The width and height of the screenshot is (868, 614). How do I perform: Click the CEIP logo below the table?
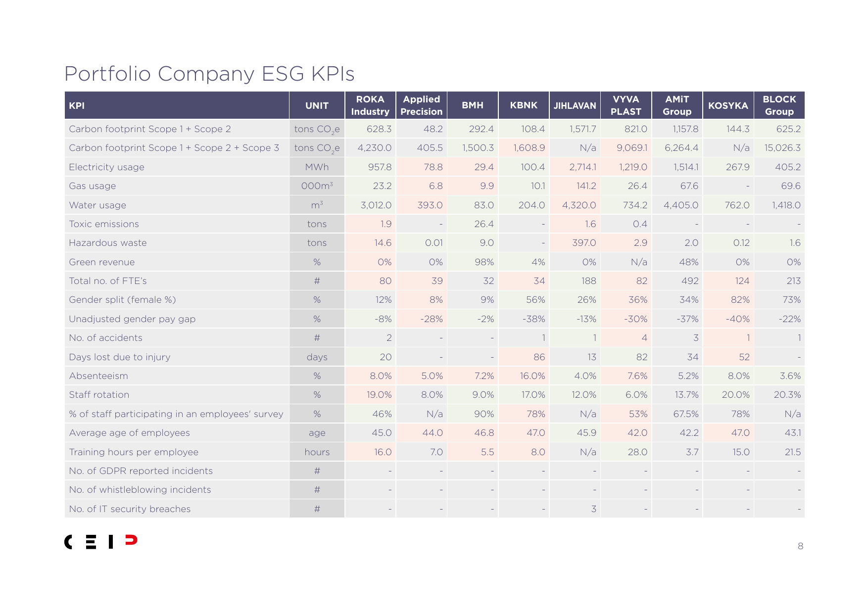[101, 542]
